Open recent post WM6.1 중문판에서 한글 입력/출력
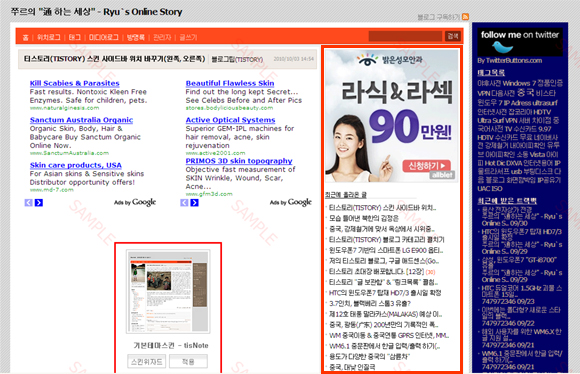This screenshot has width=580, height=374. click(384, 346)
